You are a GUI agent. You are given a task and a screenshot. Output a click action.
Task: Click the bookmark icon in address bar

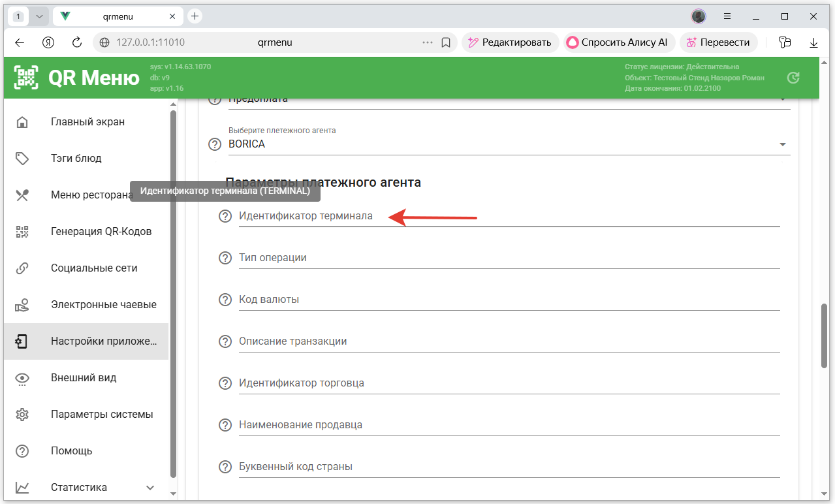(x=446, y=42)
